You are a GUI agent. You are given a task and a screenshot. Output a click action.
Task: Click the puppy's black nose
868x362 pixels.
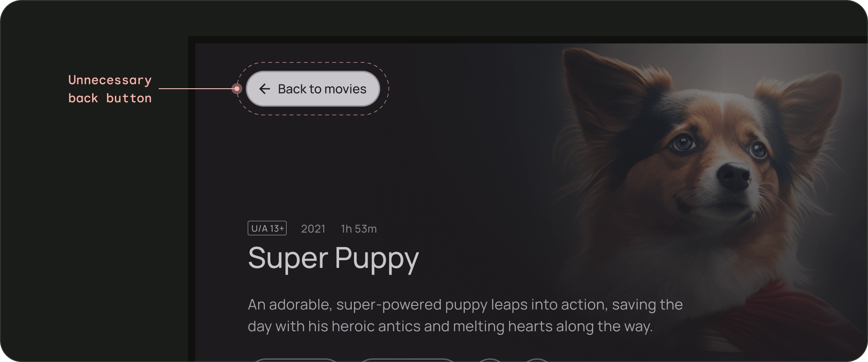(733, 176)
